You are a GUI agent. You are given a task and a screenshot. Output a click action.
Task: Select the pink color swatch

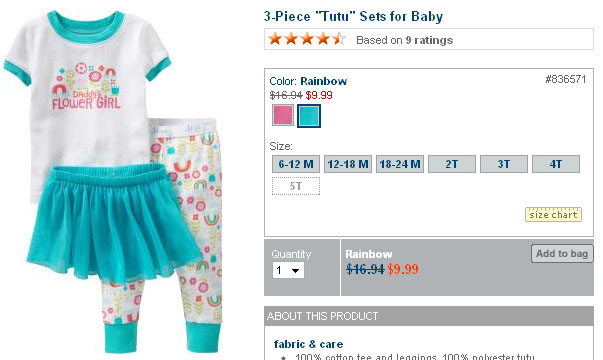[x=283, y=115]
